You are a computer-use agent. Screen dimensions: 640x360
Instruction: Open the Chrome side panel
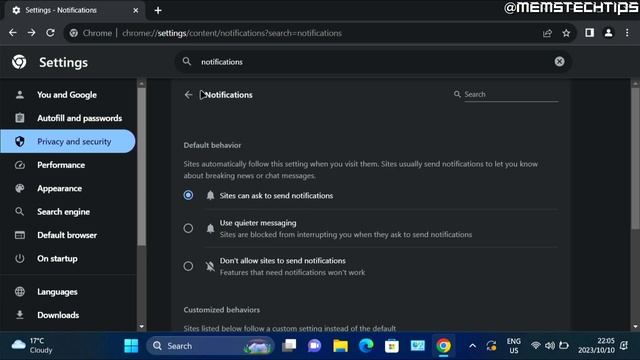pos(589,33)
